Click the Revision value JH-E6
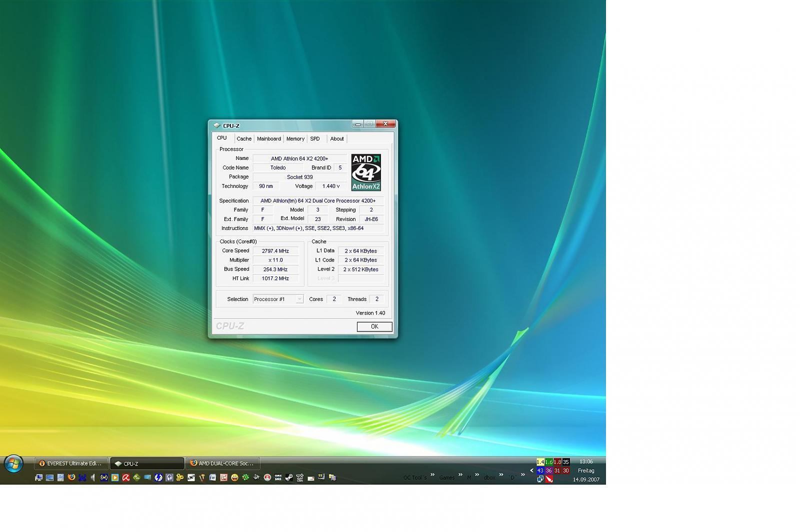Image resolution: width=800 pixels, height=532 pixels. coord(371,219)
